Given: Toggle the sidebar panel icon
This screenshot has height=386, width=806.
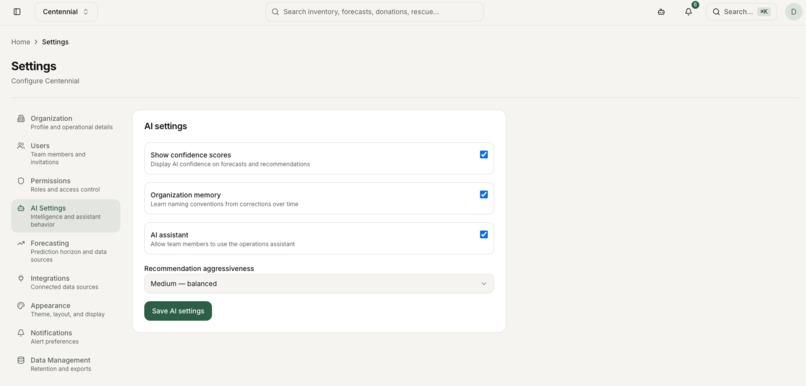Looking at the screenshot, I should tap(17, 11).
